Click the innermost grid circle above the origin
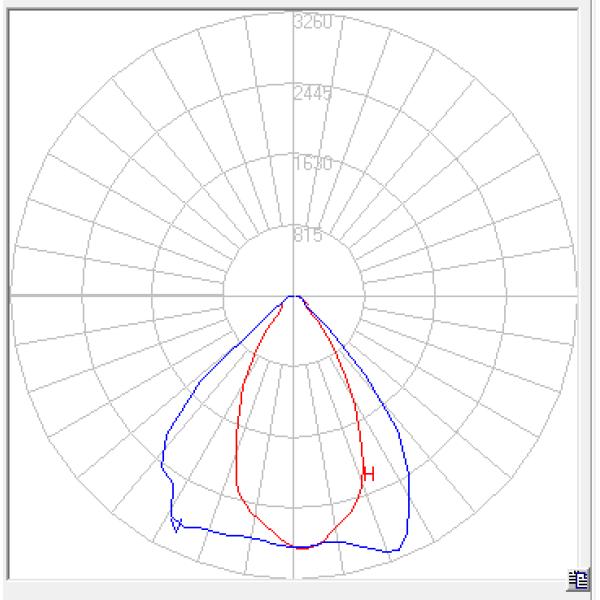 point(294,226)
